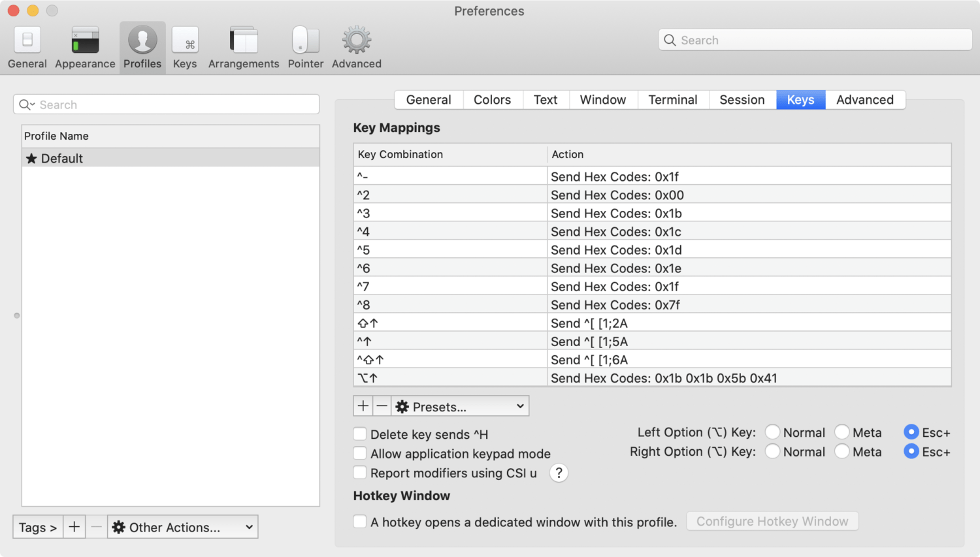Expand the Tags panel

pyautogui.click(x=38, y=527)
